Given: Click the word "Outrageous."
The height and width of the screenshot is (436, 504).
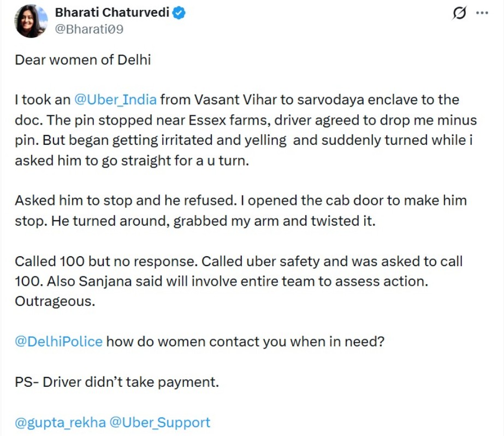Looking at the screenshot, I should pos(55,301).
